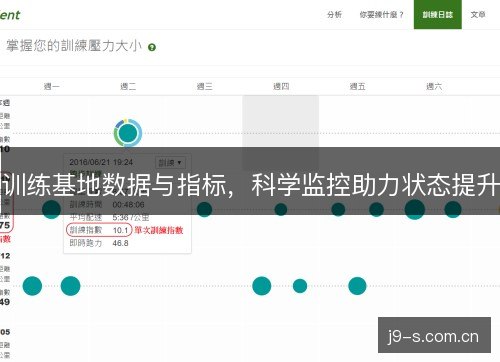Viewport: 500px width, 362px height.
Task: Open the 訓練 dropdown in the tooltip
Action: pyautogui.click(x=170, y=163)
